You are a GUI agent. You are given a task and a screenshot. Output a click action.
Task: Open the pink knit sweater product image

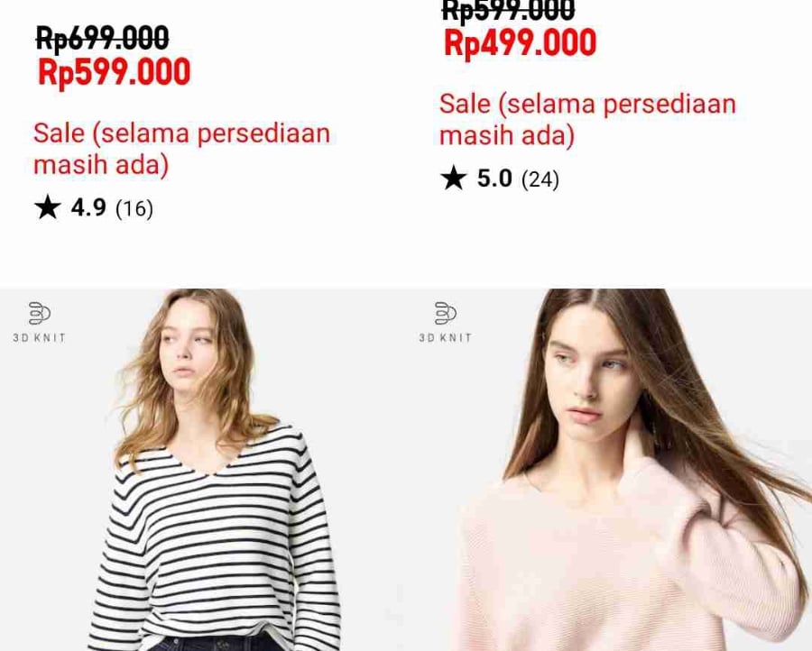tap(609, 470)
